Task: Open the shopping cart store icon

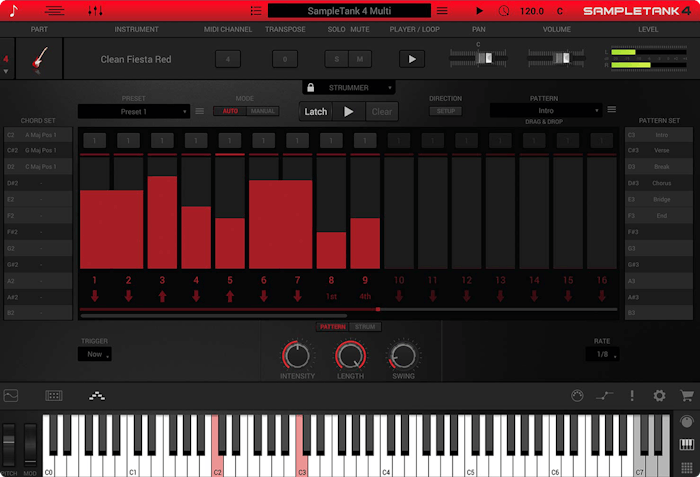Action: [687, 395]
